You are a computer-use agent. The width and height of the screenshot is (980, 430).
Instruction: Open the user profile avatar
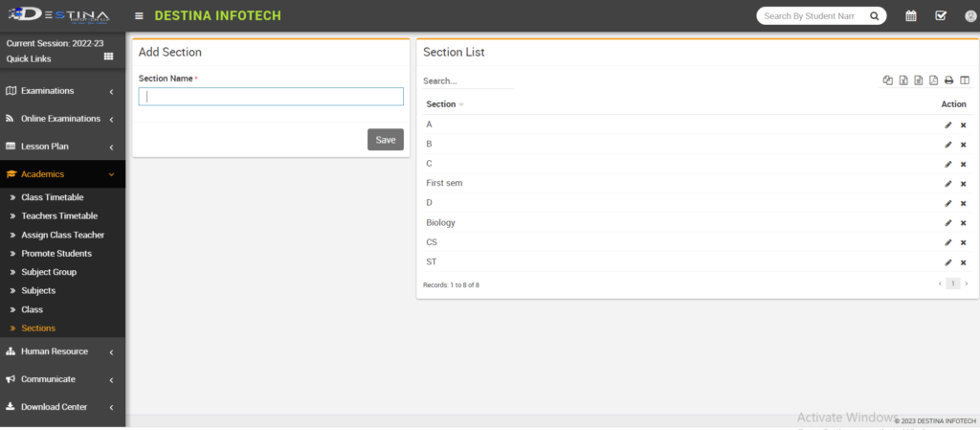(x=969, y=15)
